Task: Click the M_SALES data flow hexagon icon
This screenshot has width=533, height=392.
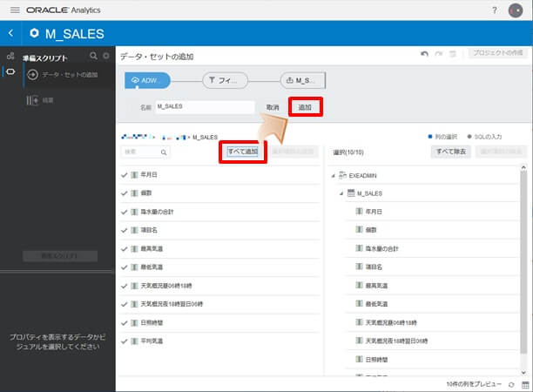Action: (34, 33)
